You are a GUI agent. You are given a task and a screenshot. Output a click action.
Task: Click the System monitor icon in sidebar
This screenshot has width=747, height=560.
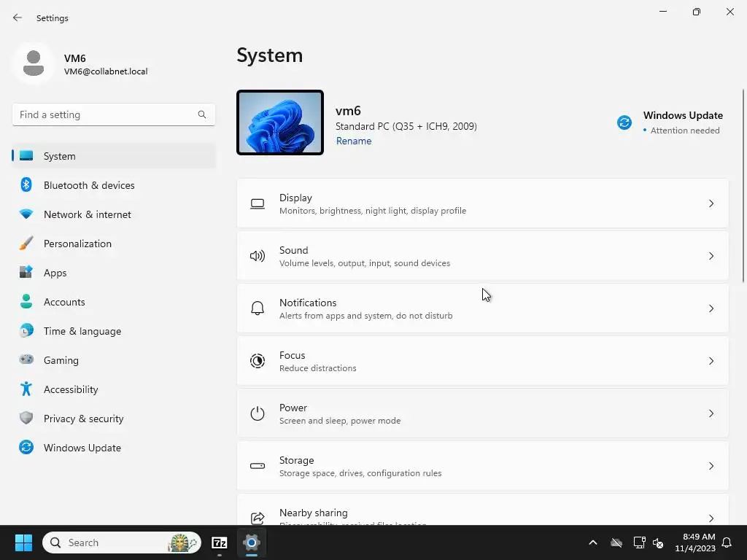26,156
